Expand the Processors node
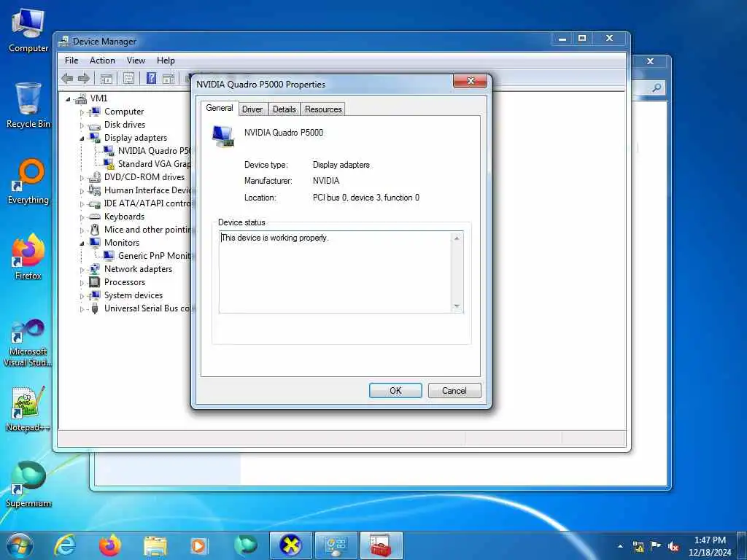Viewport: 747px width, 560px height. point(82,283)
